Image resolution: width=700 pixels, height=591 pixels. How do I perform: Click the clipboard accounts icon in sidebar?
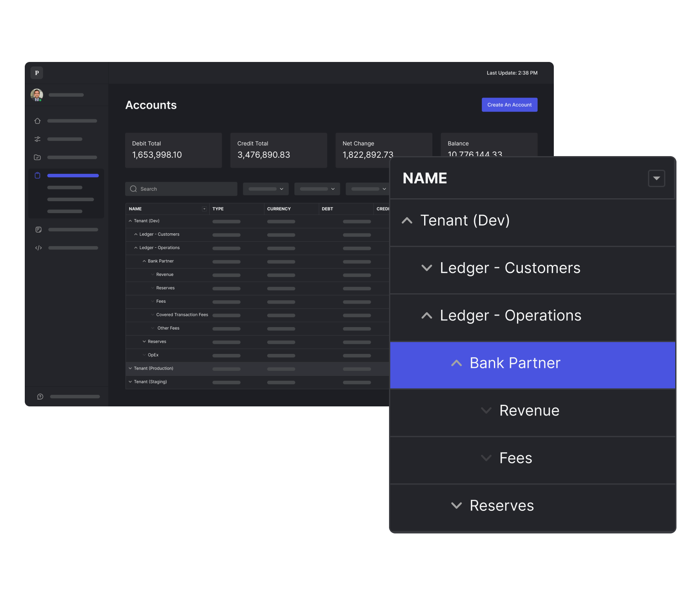coord(38,176)
